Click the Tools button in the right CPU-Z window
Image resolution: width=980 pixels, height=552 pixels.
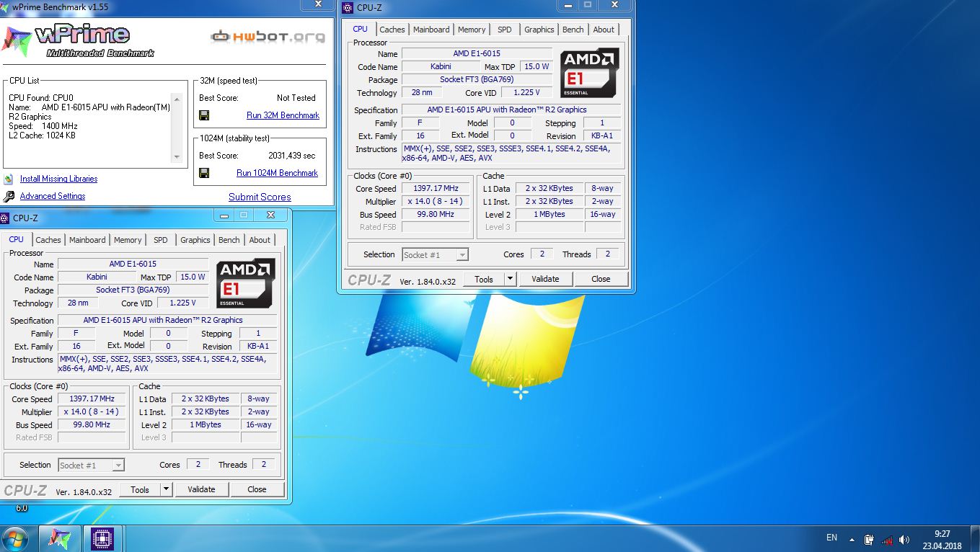point(484,279)
